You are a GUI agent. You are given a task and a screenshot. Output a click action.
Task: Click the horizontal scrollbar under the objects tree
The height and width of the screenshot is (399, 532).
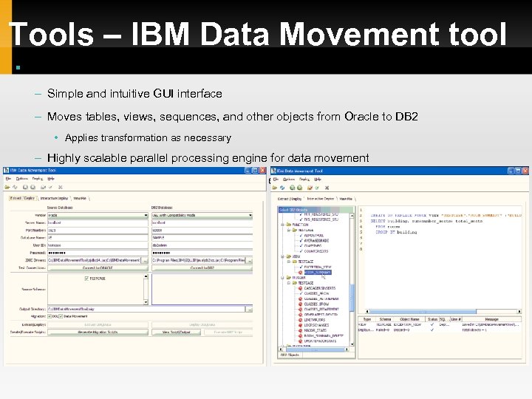[x=314, y=349]
